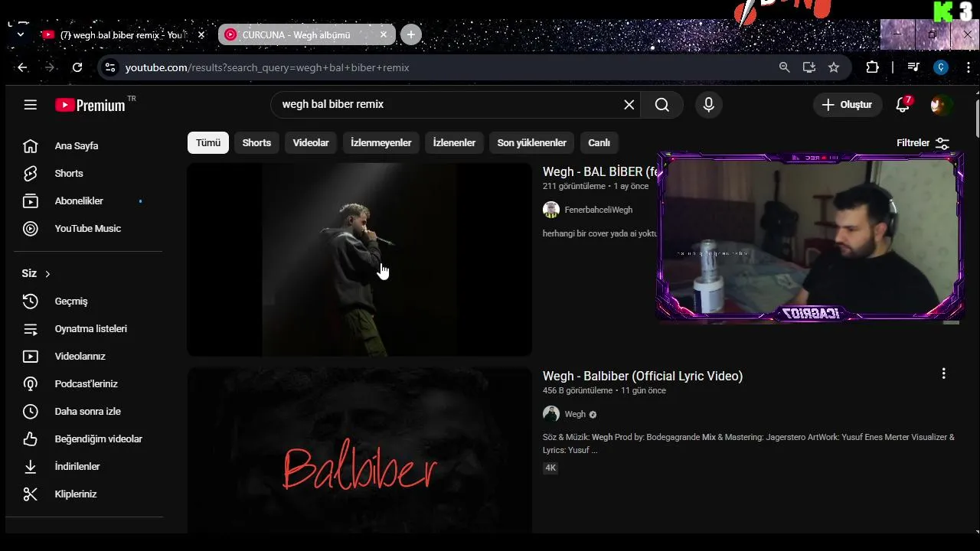The width and height of the screenshot is (980, 551).
Task: Click the browser address bar URL
Action: tap(267, 68)
